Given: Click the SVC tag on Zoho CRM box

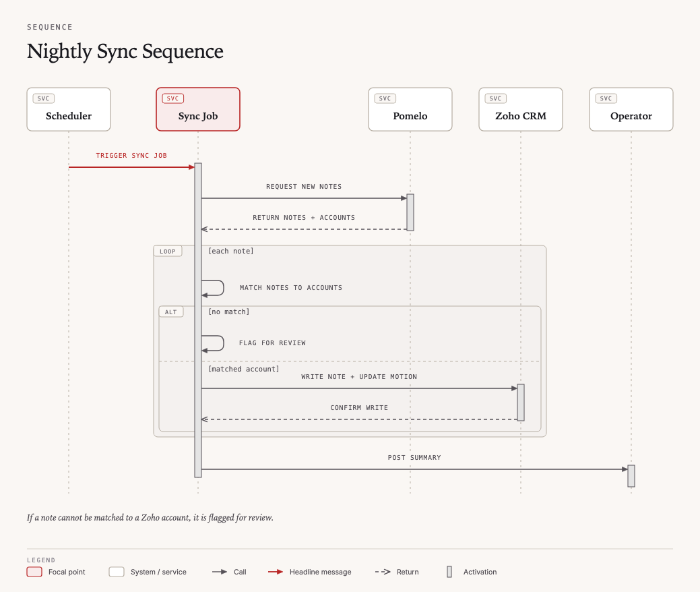Looking at the screenshot, I should point(496,98).
